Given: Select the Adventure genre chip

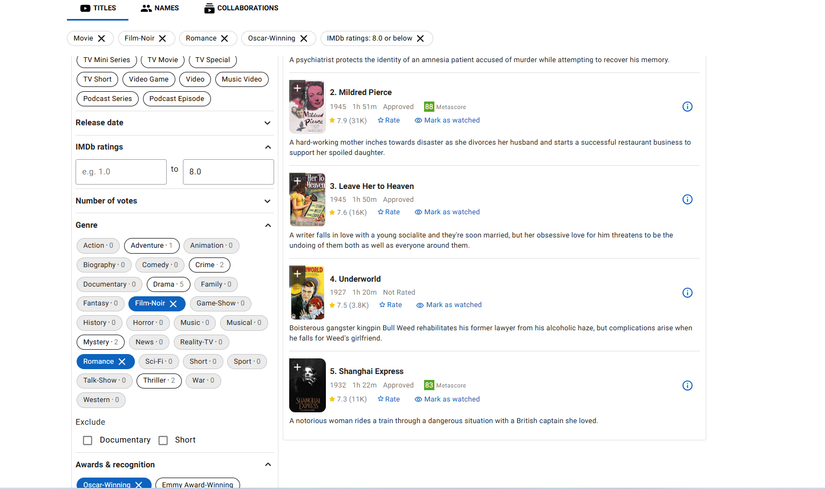Looking at the screenshot, I should pyautogui.click(x=152, y=246).
